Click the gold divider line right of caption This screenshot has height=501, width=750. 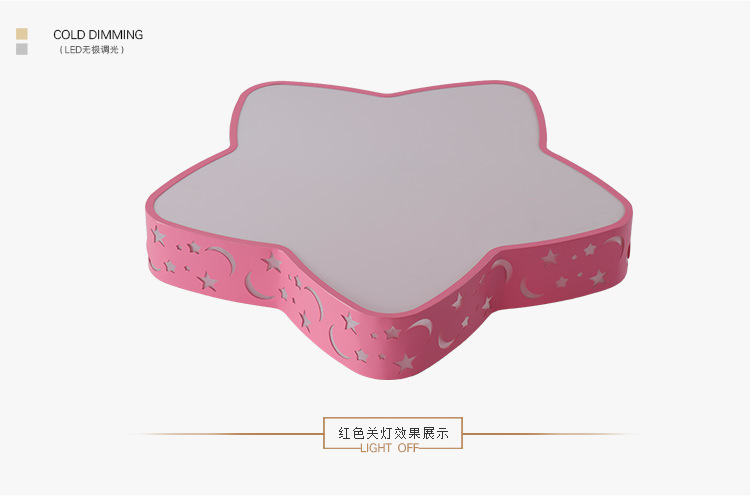[x=548, y=434]
